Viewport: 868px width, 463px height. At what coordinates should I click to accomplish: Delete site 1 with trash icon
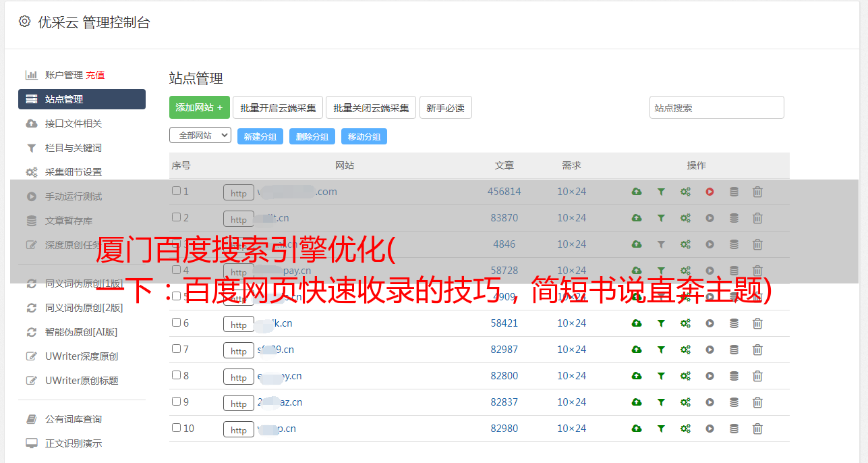click(757, 192)
